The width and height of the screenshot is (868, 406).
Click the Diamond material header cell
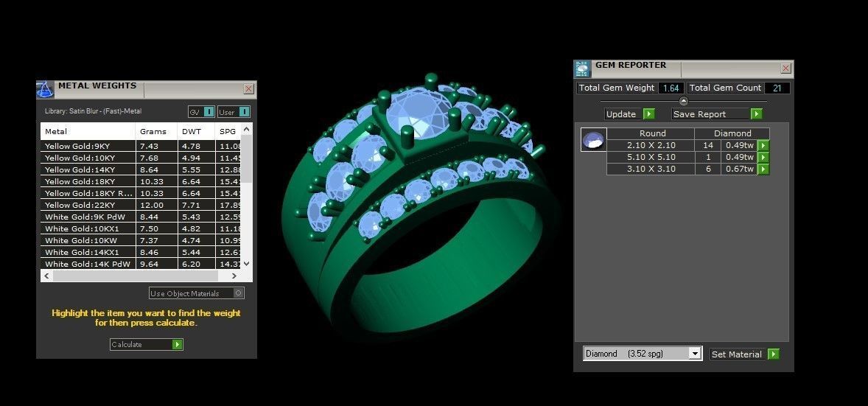[x=732, y=133]
